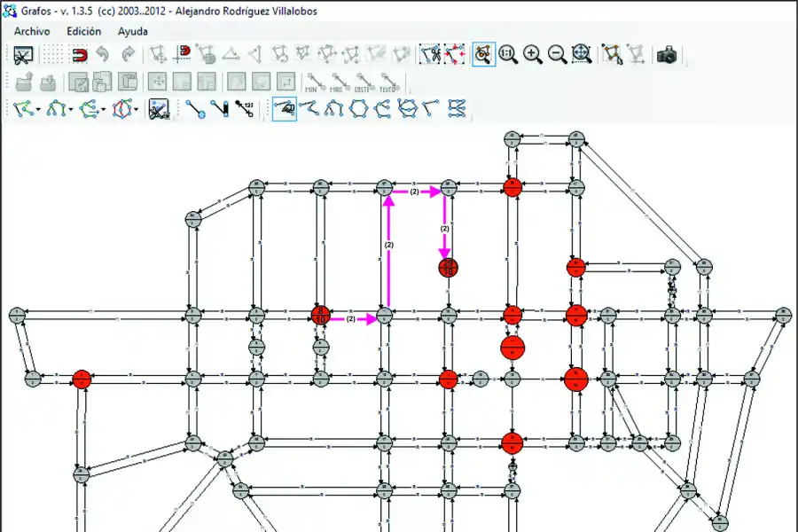Viewport: 798px width, 532px height.
Task: Click the hexagon cycle graph shape icon
Action: click(359, 109)
